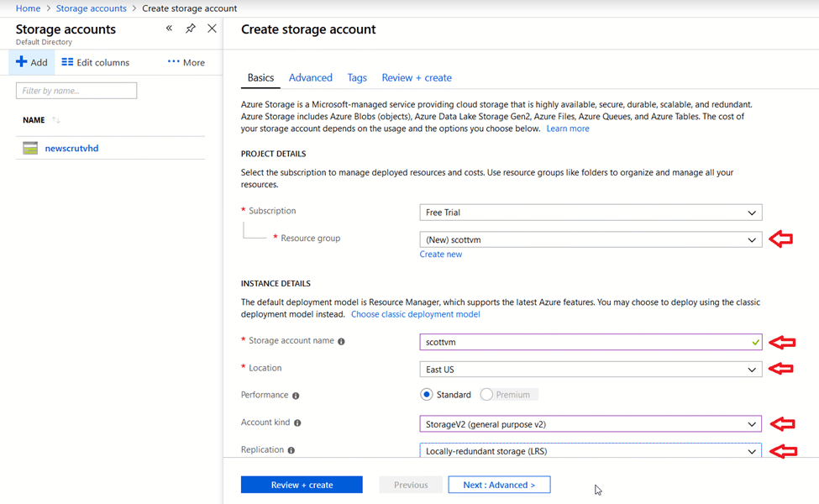Click the Previous button
The width and height of the screenshot is (819, 504).
pos(411,485)
